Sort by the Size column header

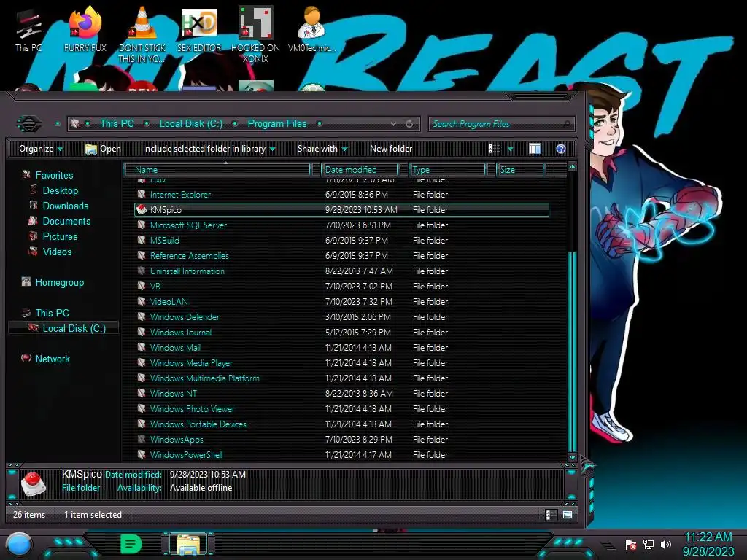(520, 169)
